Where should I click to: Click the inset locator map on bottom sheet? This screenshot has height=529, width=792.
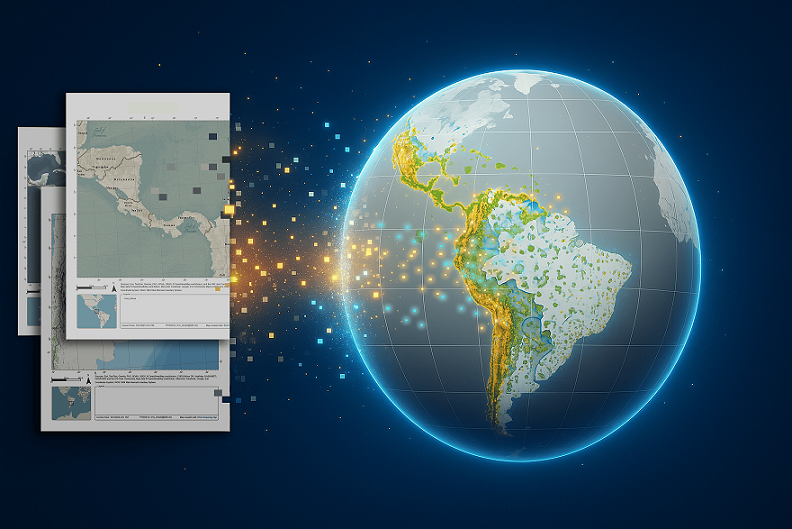coord(71,403)
